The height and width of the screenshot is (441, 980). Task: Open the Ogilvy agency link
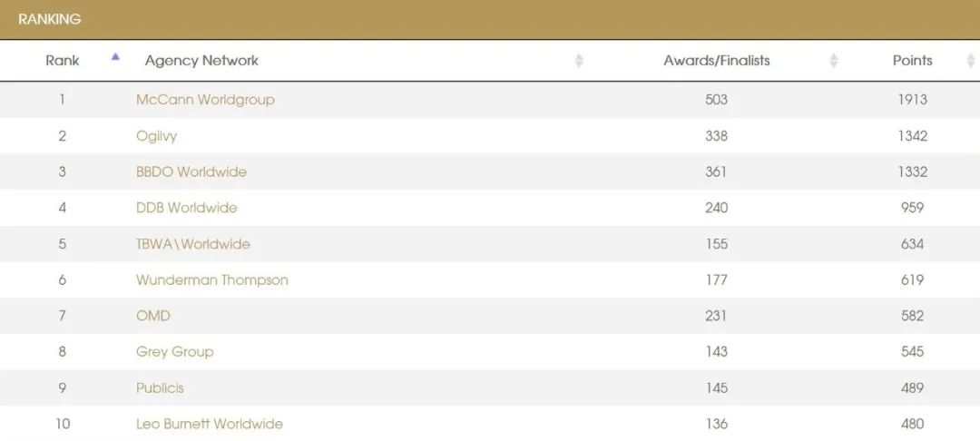coord(156,136)
